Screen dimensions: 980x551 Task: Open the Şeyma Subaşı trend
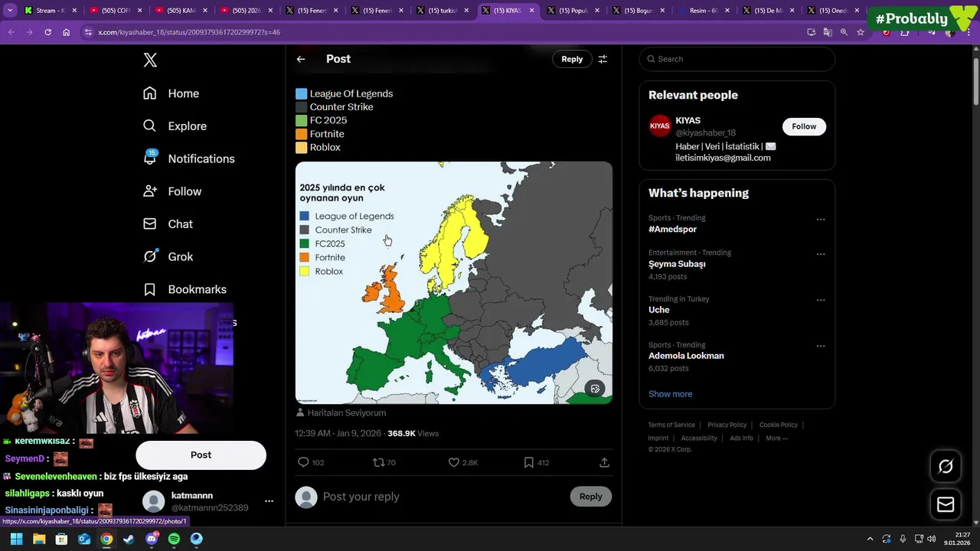point(677,264)
